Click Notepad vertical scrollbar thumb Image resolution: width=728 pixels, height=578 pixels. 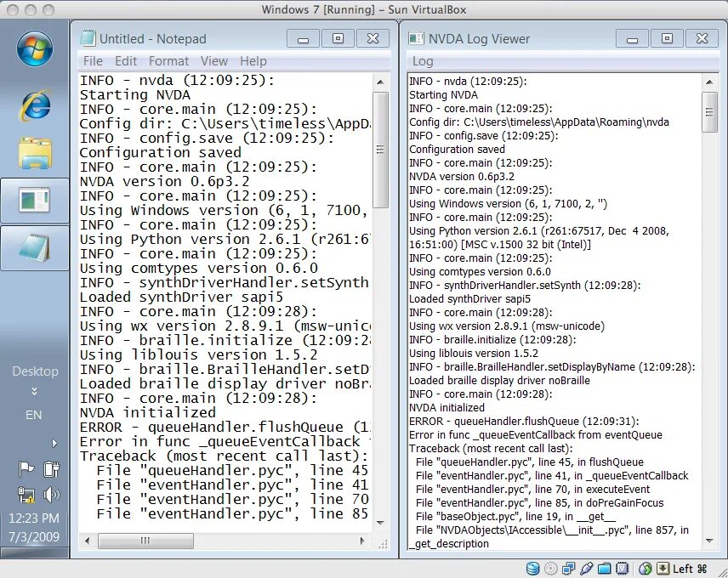click(380, 150)
